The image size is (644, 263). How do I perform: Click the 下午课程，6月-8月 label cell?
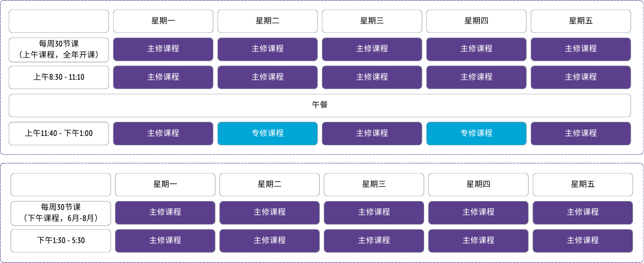(x=61, y=213)
